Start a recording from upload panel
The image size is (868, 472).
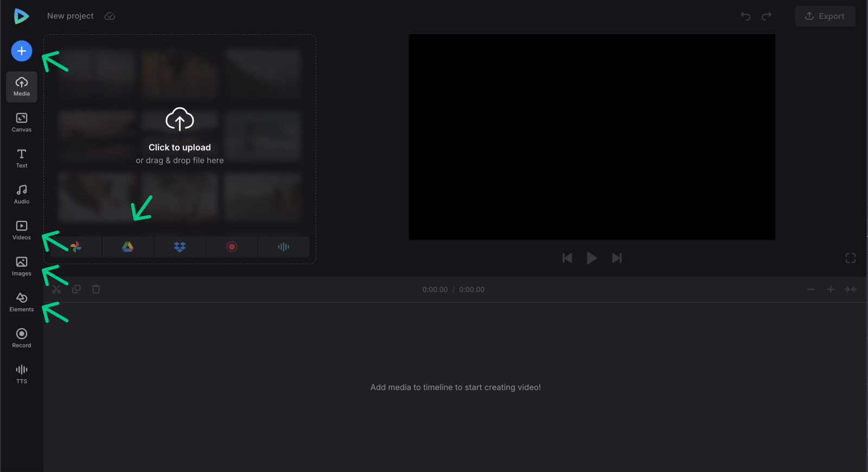[x=232, y=247]
